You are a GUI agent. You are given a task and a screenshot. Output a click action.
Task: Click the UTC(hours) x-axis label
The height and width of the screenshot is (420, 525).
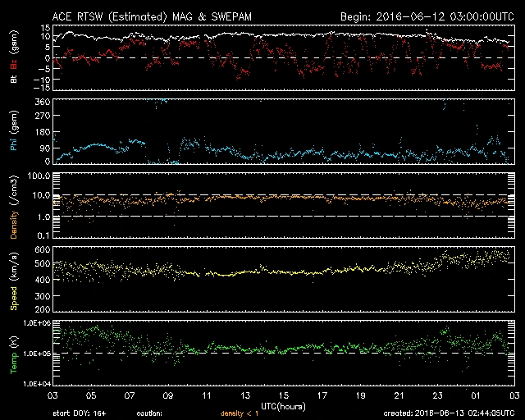(x=284, y=405)
